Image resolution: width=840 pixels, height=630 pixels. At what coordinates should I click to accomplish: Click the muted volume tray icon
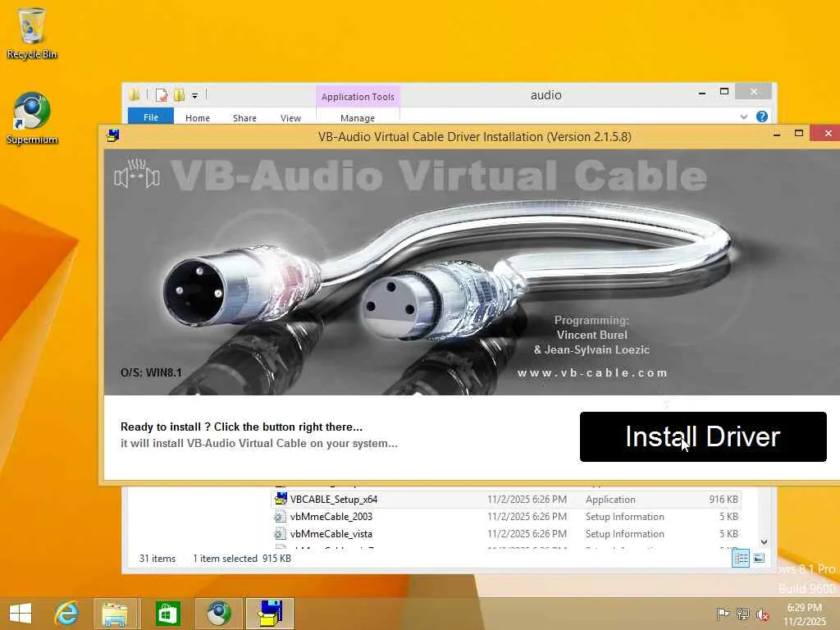coord(763,614)
